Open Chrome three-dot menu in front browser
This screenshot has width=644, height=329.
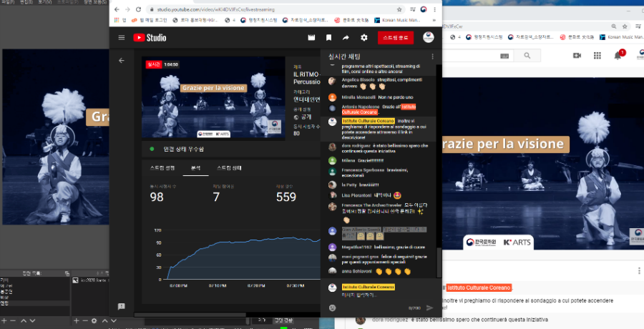[434, 9]
